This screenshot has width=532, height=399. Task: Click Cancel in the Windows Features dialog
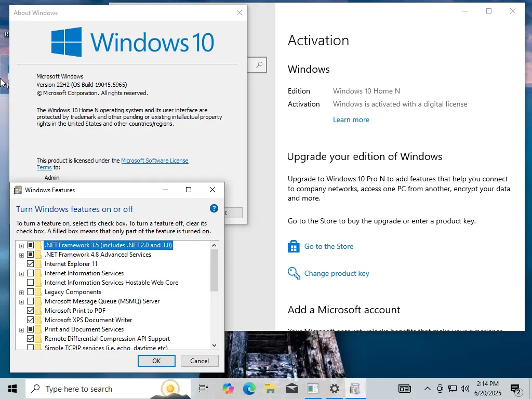click(x=199, y=361)
